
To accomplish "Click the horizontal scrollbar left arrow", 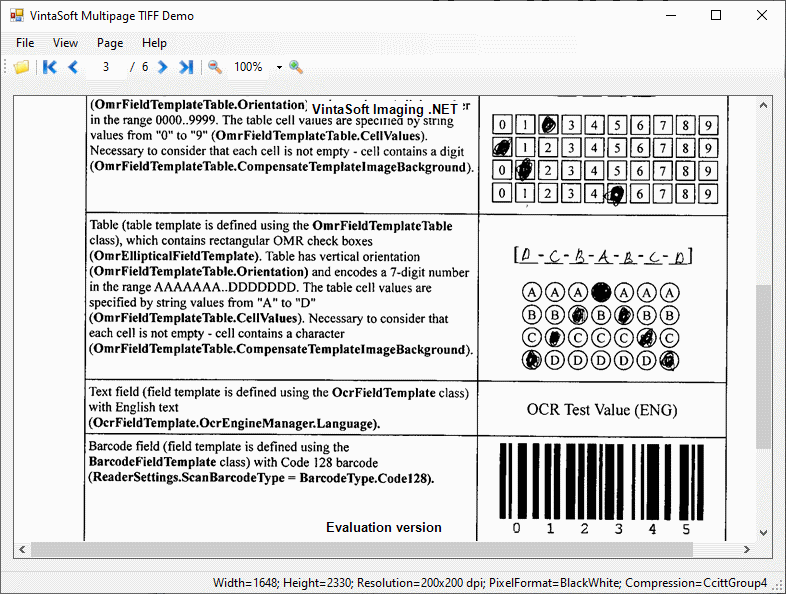I will [x=22, y=549].
